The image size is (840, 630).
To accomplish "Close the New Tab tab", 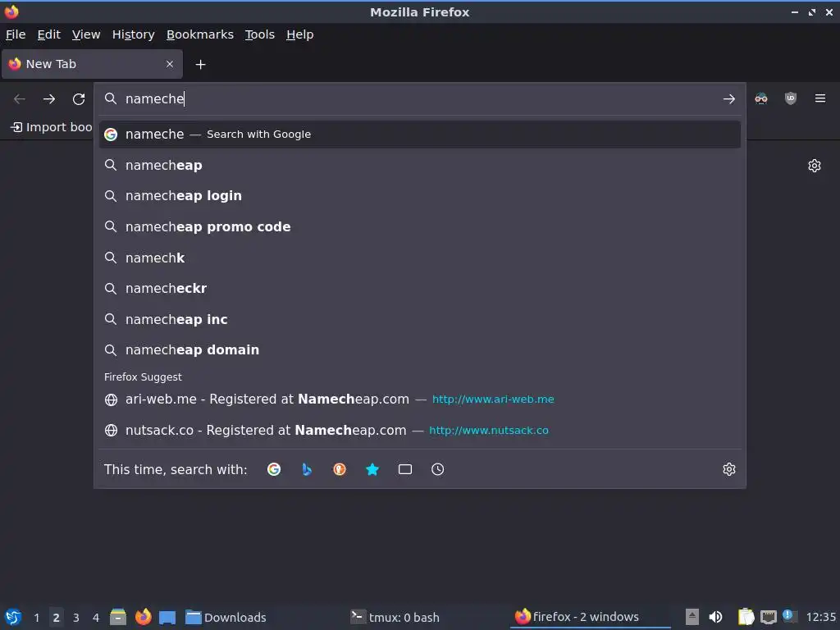I will 170,64.
